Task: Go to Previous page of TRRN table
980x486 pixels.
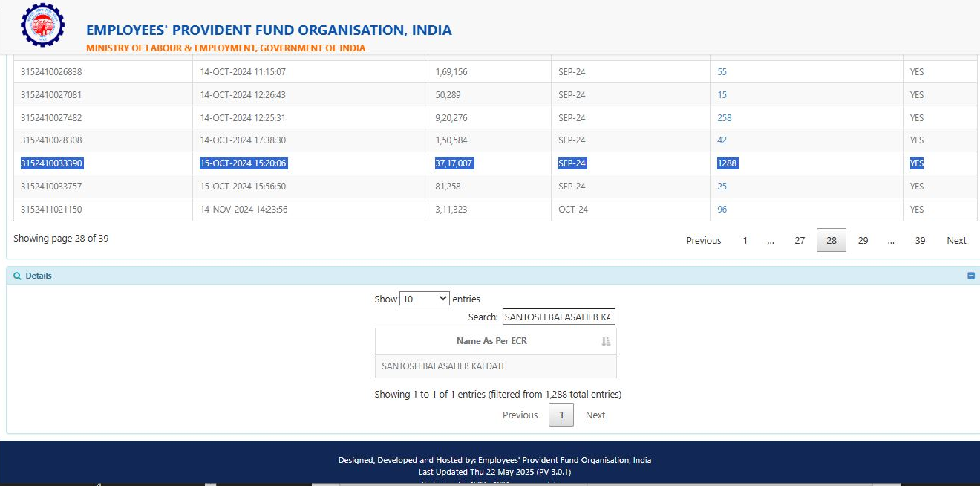Action: (x=704, y=240)
